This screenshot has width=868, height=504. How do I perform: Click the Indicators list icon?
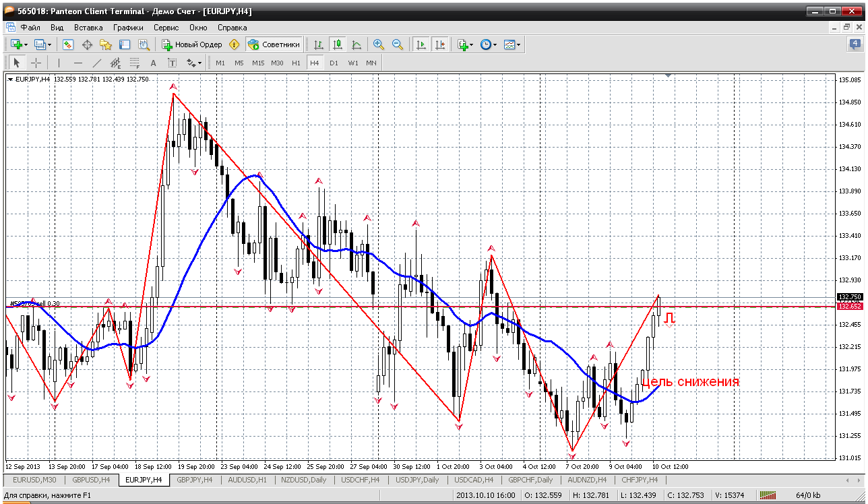[462, 44]
